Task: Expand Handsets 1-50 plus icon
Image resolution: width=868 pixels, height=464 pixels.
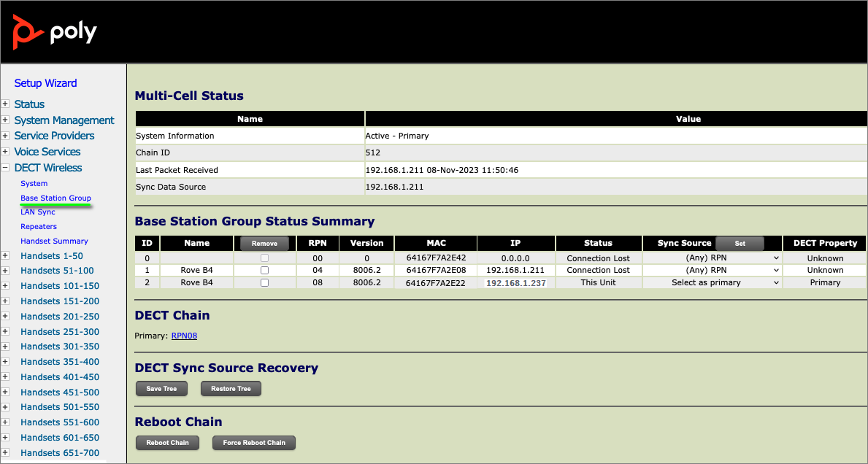Action: click(x=5, y=256)
